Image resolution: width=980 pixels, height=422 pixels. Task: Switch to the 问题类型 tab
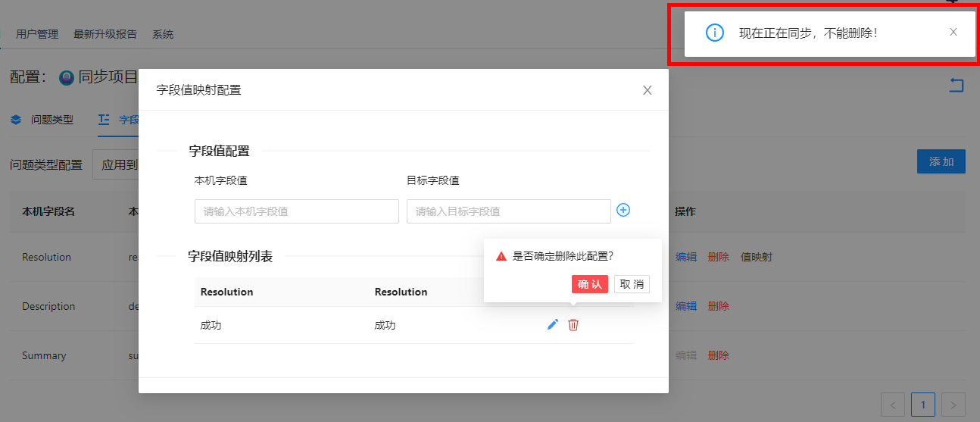tap(51, 120)
